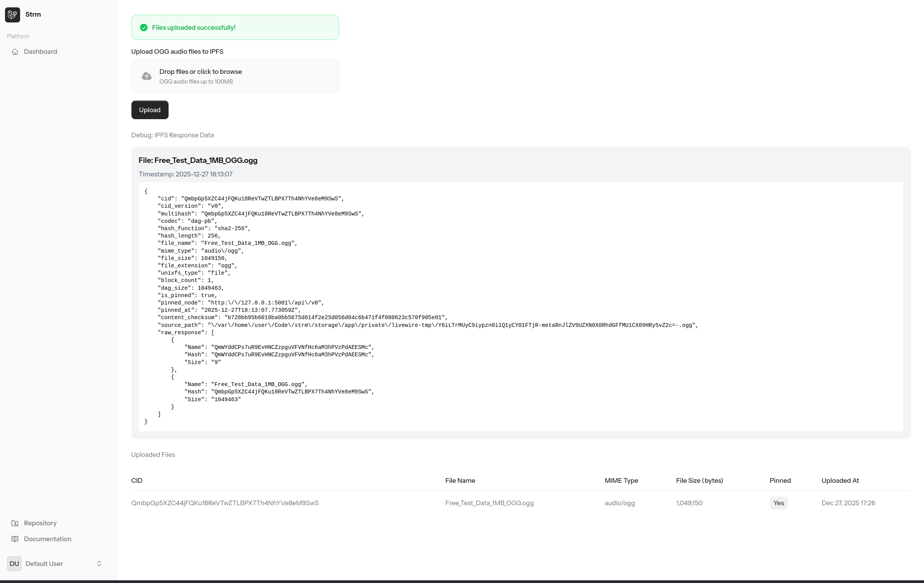Click the CID cell in uploaded files
Screen dimensions: 924x583
tap(225, 503)
